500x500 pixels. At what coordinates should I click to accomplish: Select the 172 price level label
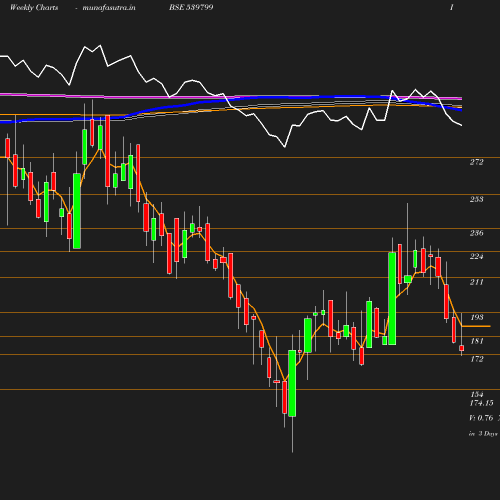[477, 359]
